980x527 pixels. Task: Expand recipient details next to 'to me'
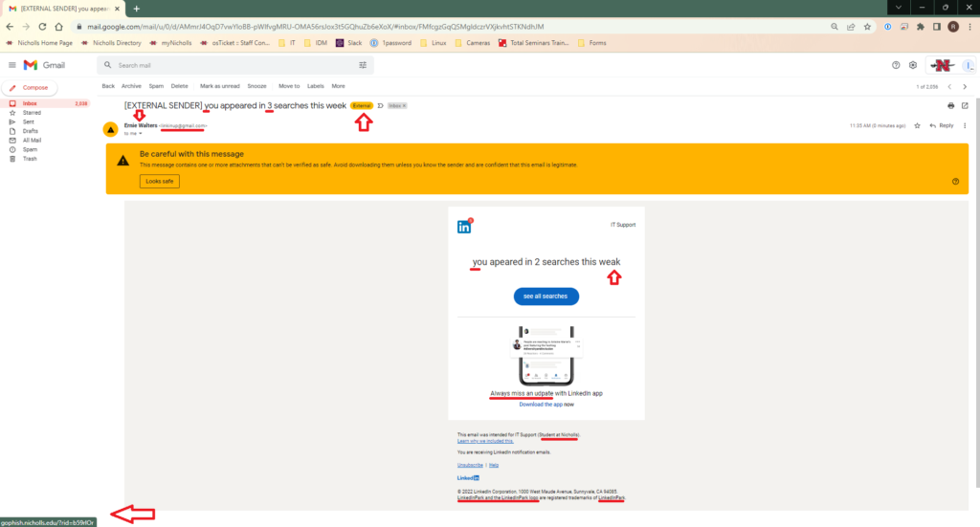click(141, 134)
